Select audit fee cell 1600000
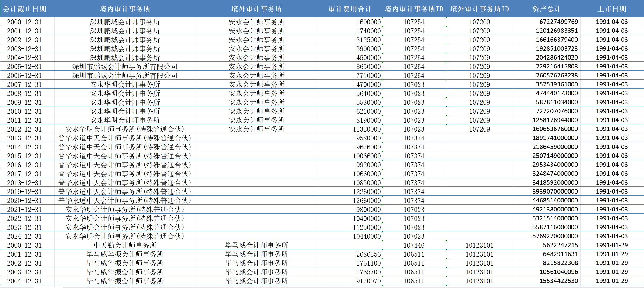644x288 pixels. [x=350, y=22]
